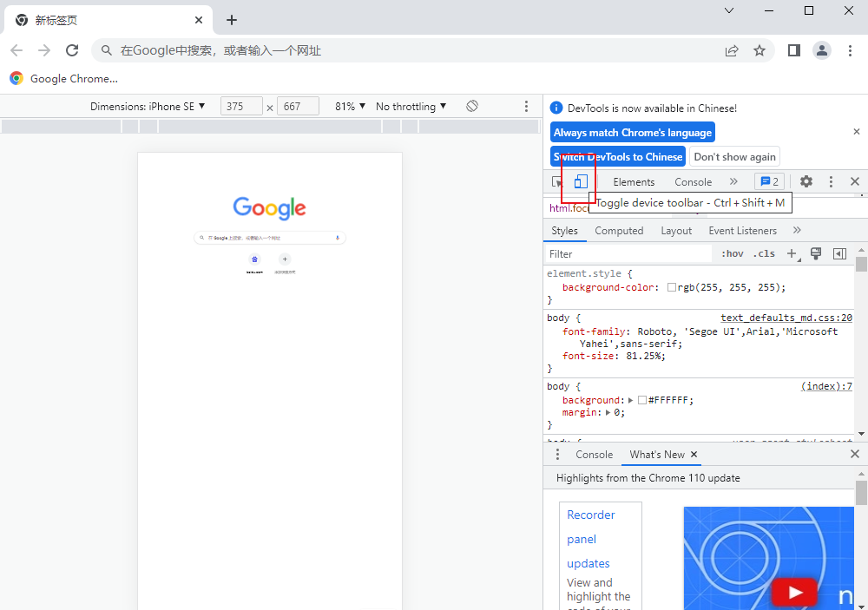Activate the inspect element picker
Image resolution: width=868 pixels, height=610 pixels.
pos(557,181)
